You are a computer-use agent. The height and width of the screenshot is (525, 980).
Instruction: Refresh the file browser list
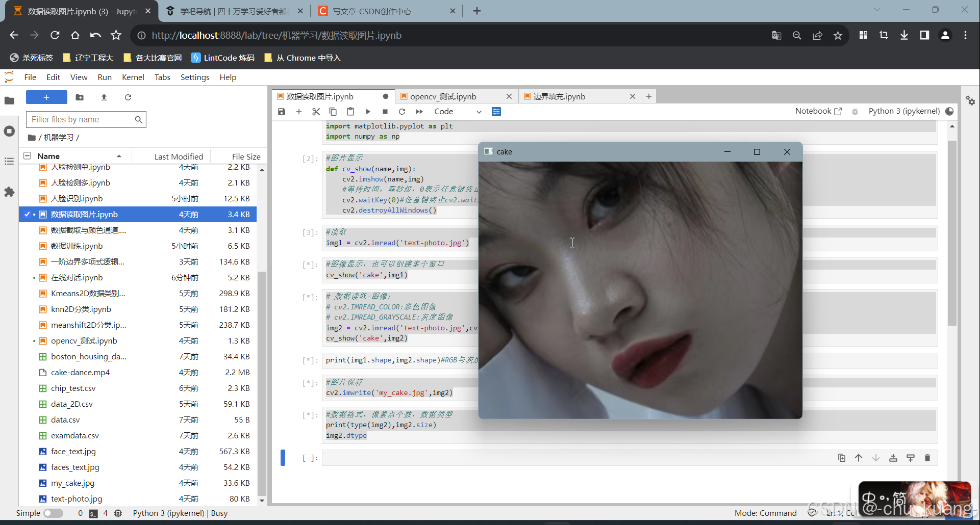[128, 97]
